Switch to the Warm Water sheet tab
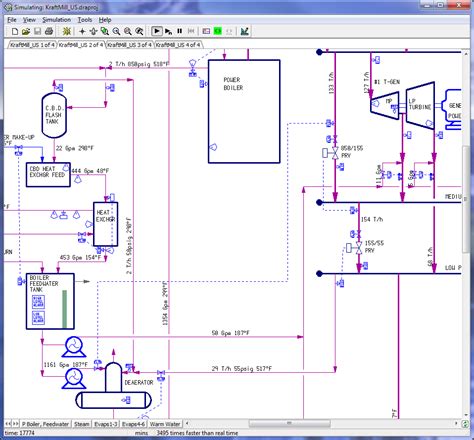The image size is (474, 440). click(165, 424)
